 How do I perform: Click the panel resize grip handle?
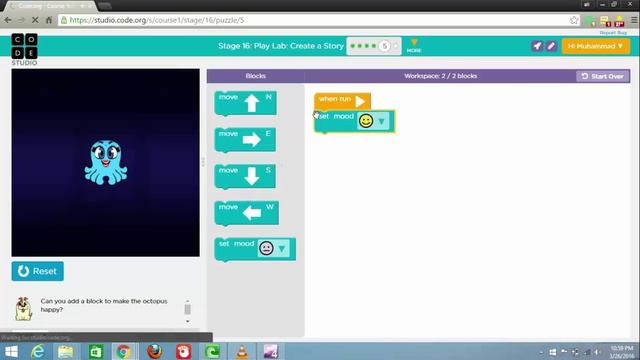coord(203,162)
